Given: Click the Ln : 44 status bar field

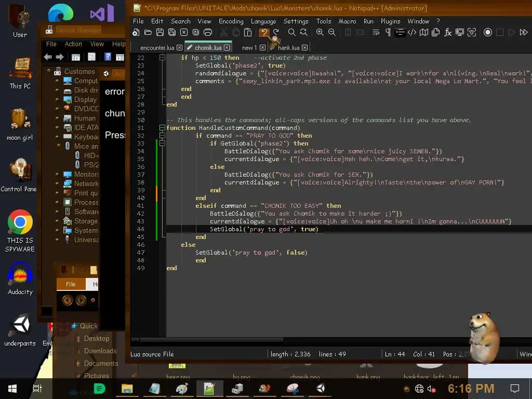Looking at the screenshot, I should (395, 354).
